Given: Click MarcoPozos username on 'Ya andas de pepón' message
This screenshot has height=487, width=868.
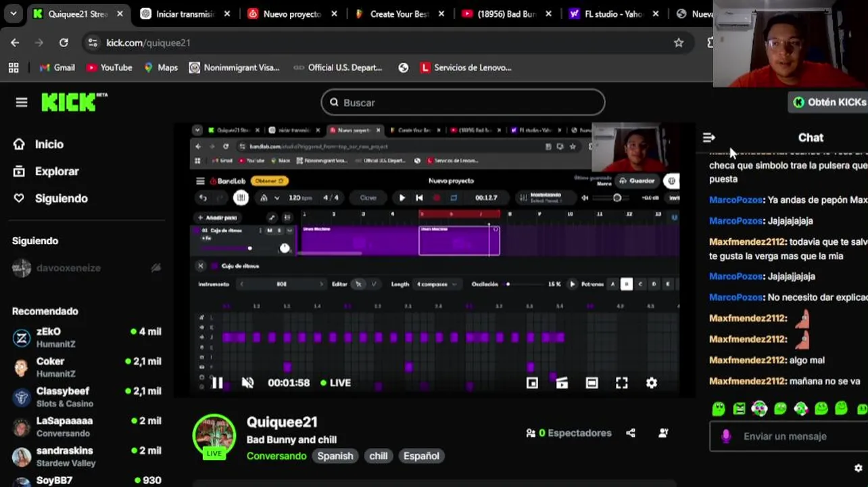Looking at the screenshot, I should (736, 200).
